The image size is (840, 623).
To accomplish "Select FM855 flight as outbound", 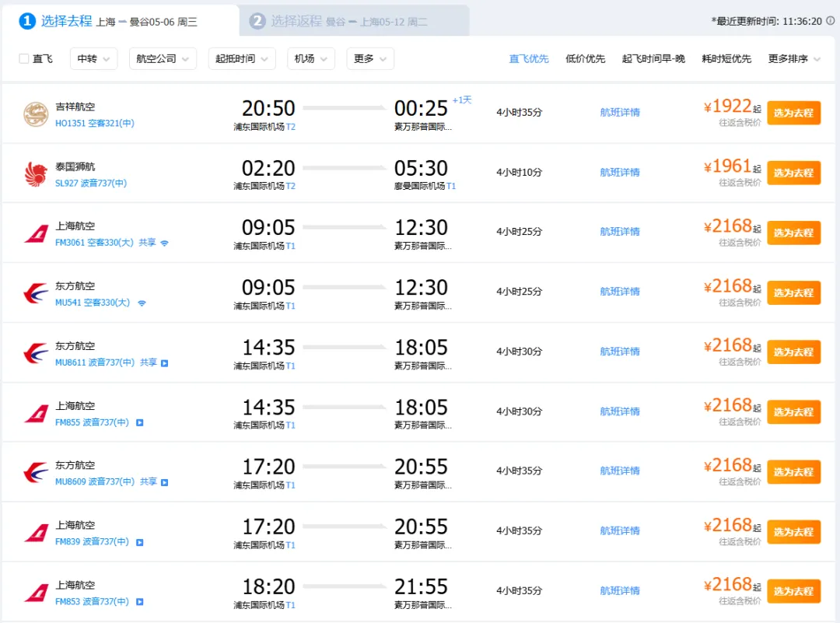I will point(793,412).
